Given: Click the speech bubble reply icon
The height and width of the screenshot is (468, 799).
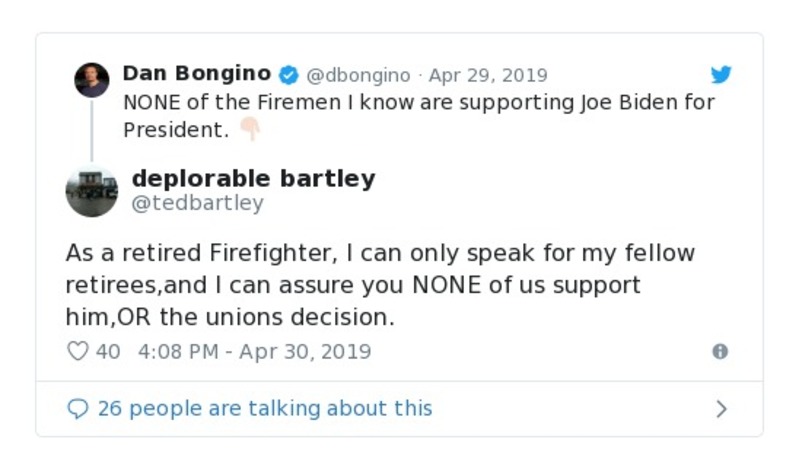Looking at the screenshot, I should 77,409.
